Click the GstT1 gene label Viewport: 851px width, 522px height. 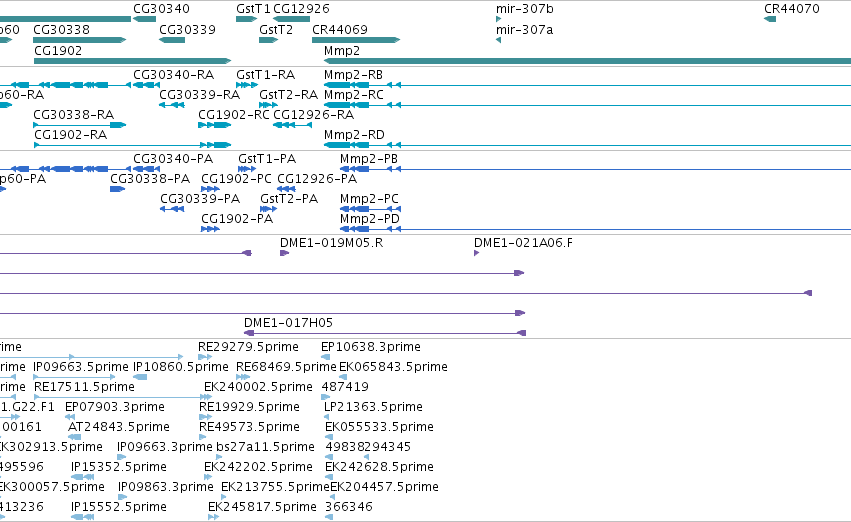pyautogui.click(x=253, y=9)
